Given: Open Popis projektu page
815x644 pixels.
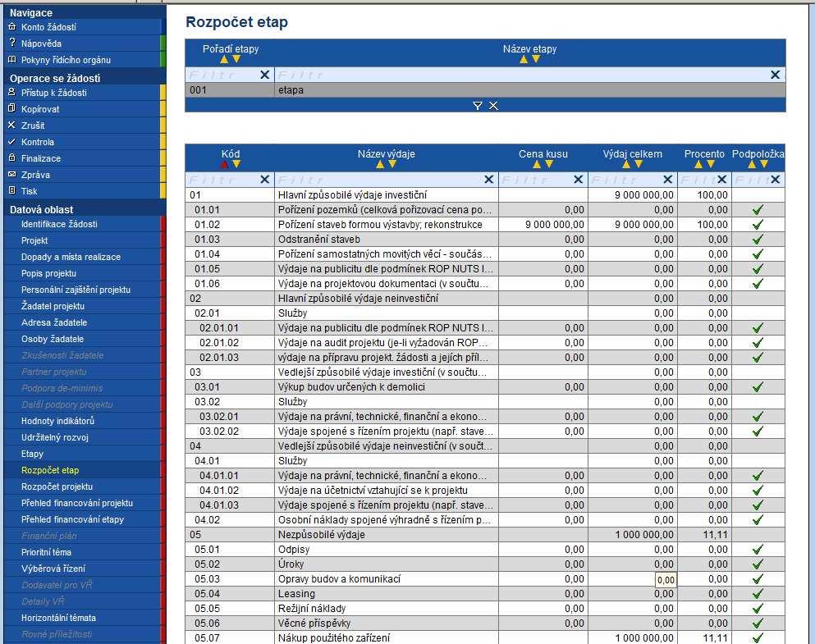Looking at the screenshot, I should [49, 273].
